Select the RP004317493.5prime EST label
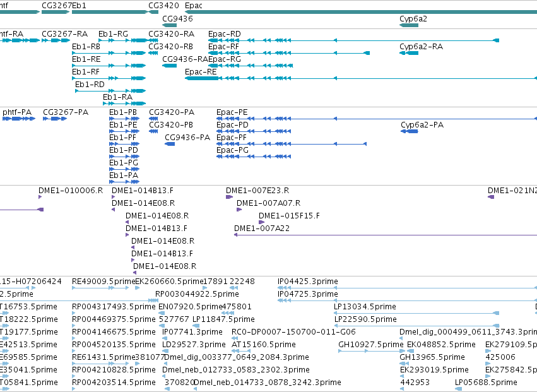 tap(114, 307)
